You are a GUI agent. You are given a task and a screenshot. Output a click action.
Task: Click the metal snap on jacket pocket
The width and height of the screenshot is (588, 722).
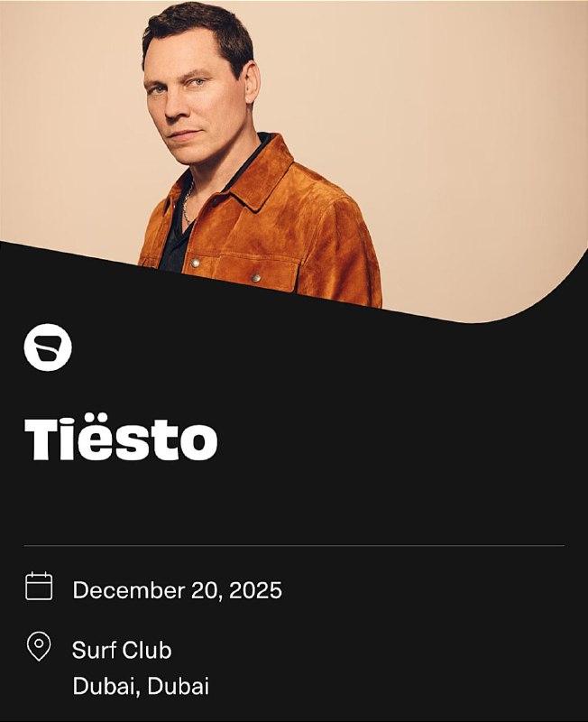(x=196, y=263)
